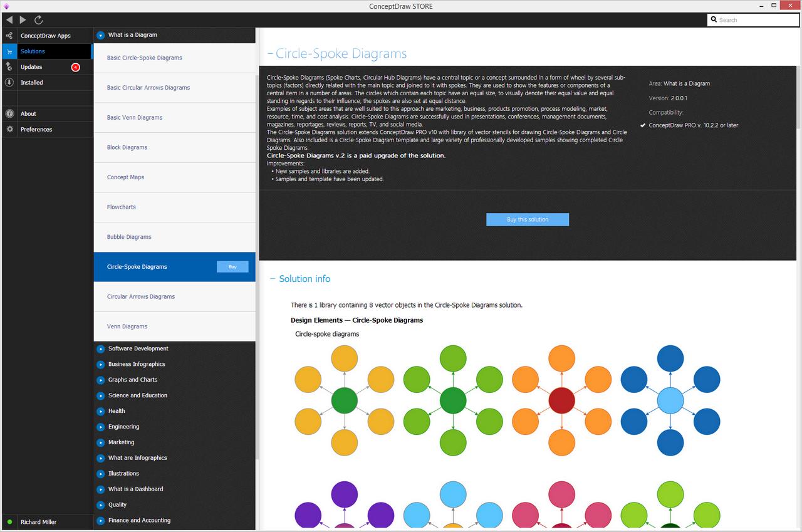Expand the Marketing category
802x532 pixels.
pyautogui.click(x=101, y=442)
